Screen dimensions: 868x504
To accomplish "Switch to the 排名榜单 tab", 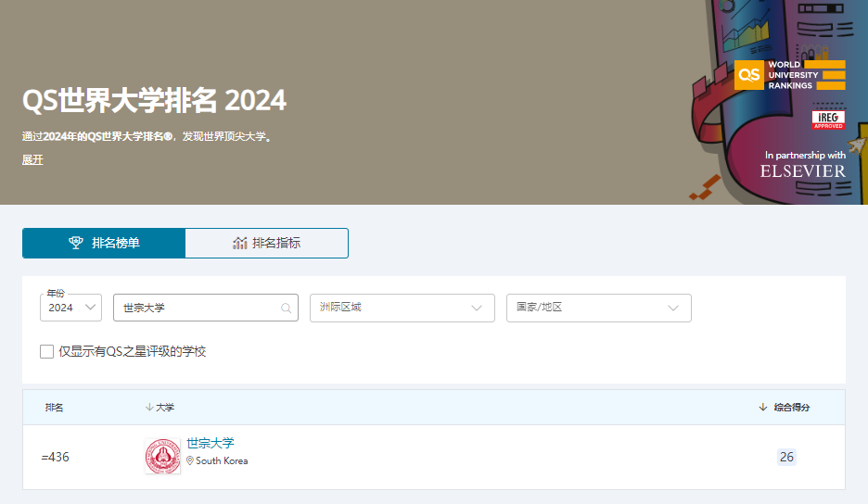I will tap(104, 243).
